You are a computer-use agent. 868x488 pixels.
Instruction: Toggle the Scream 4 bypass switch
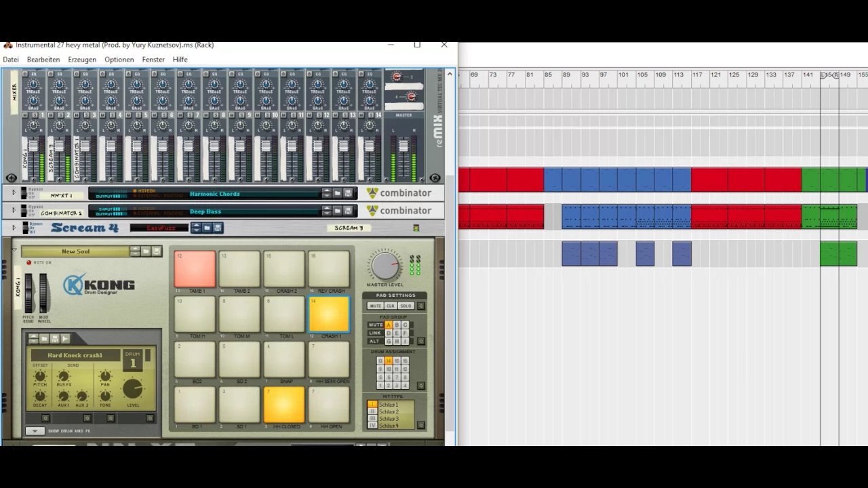(x=25, y=228)
